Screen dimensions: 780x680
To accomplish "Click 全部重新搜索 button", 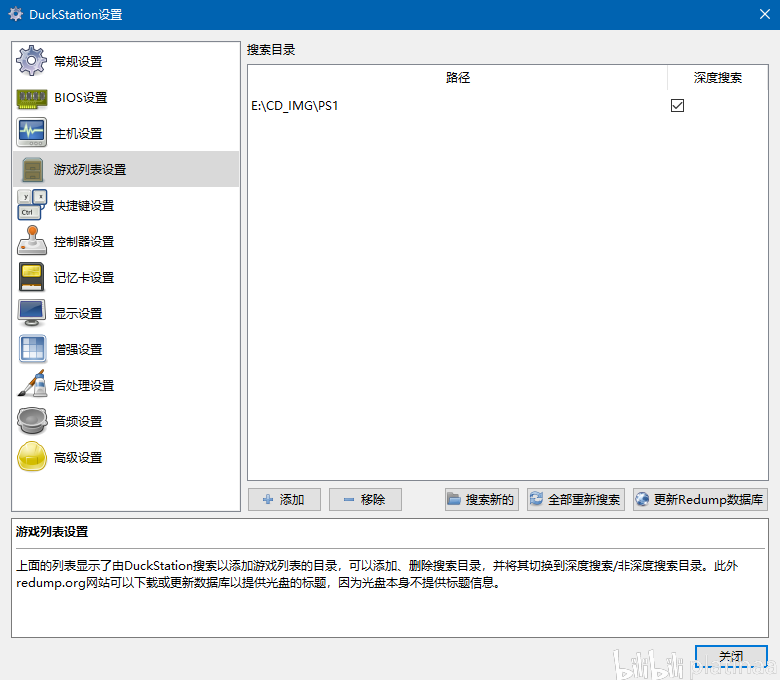I will pos(576,499).
